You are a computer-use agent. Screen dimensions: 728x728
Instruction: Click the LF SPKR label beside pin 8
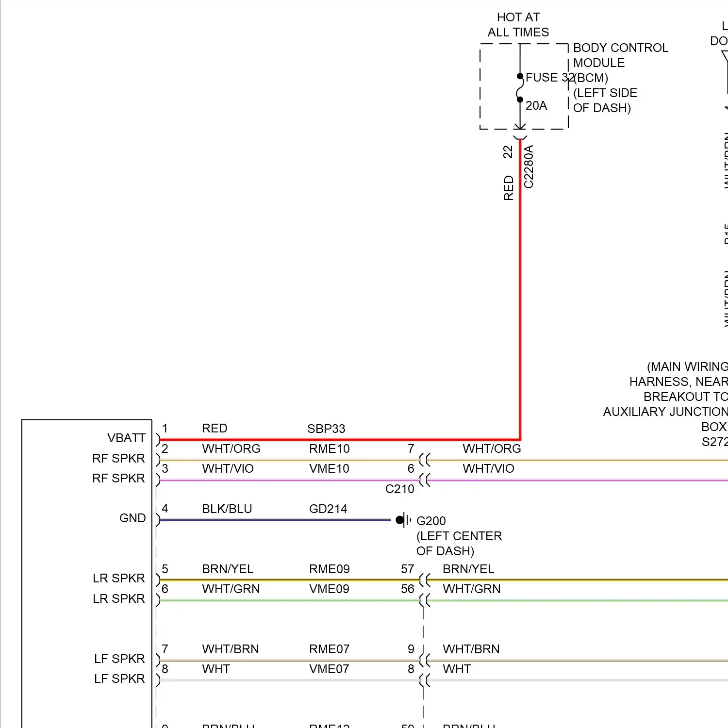[119, 679]
